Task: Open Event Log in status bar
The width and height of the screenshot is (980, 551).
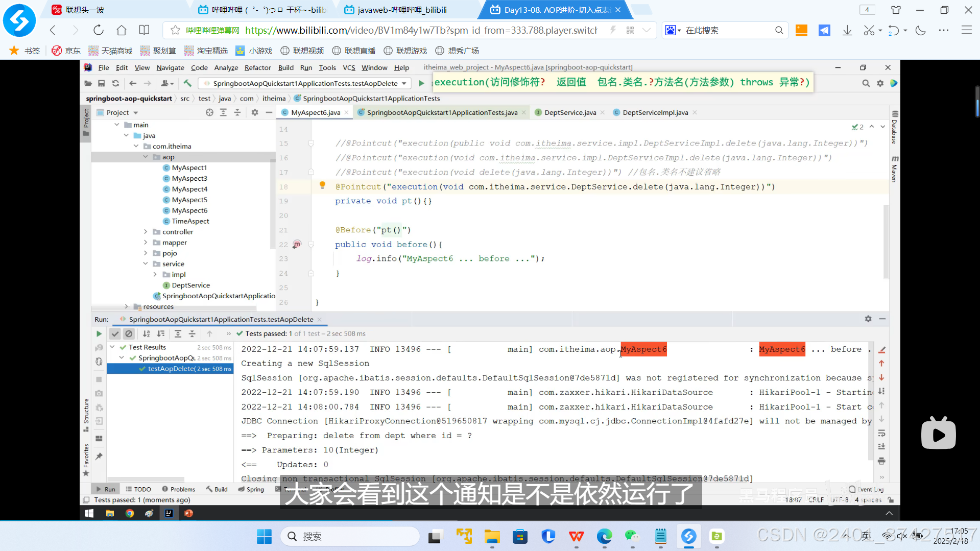Action: coord(866,489)
